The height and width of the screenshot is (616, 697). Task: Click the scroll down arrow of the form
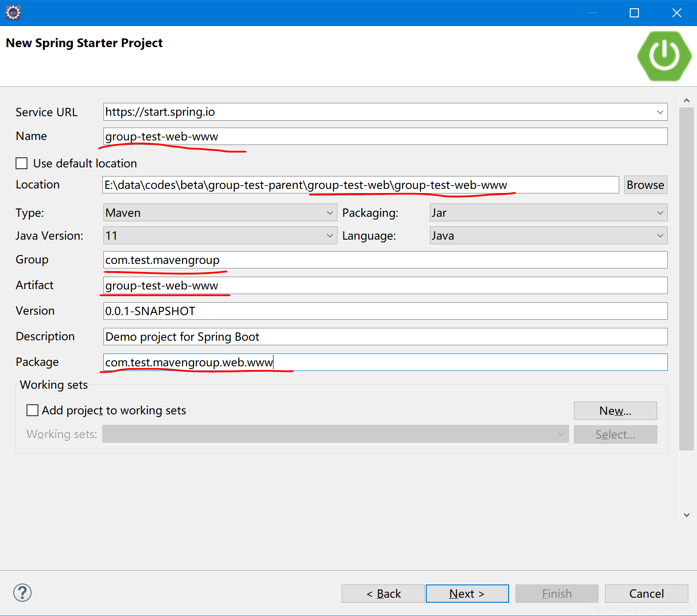pos(686,515)
